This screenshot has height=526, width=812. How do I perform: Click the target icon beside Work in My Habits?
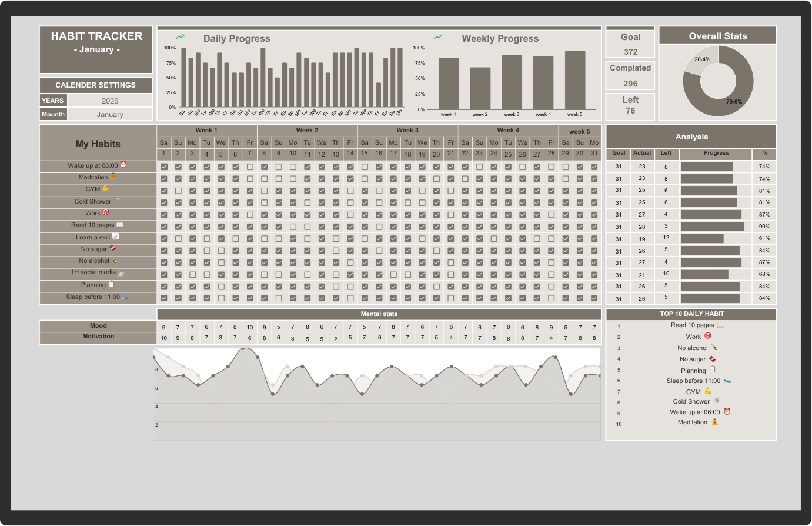click(x=106, y=212)
